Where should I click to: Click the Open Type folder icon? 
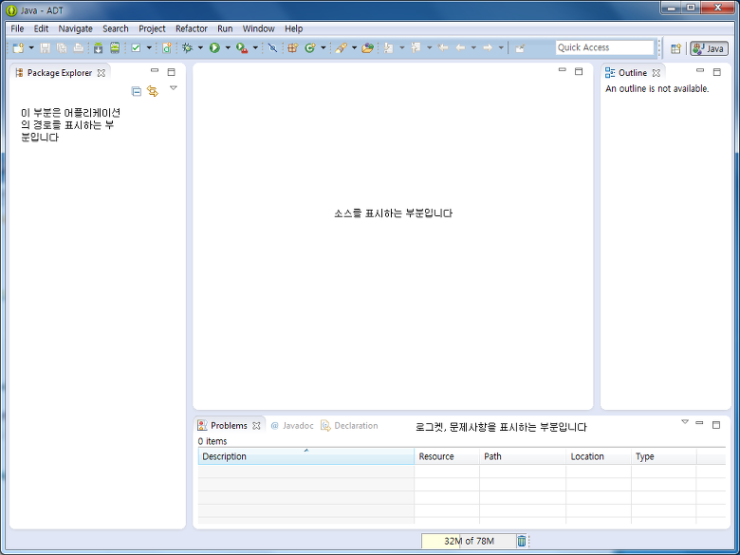point(368,48)
